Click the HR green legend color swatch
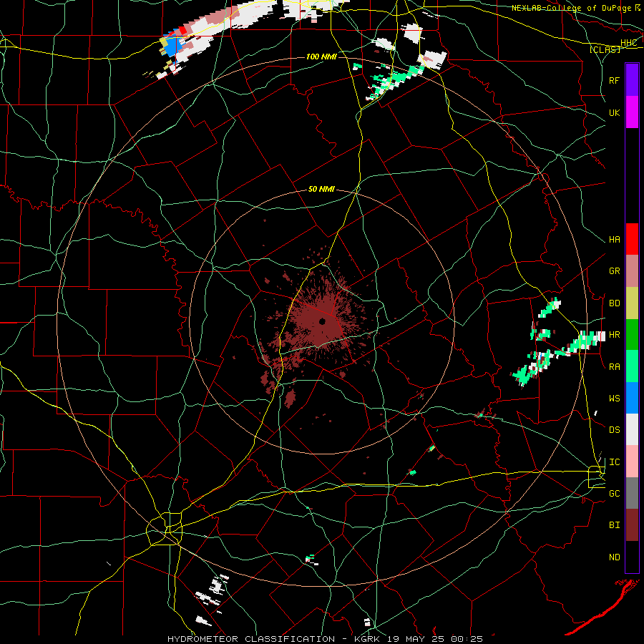Viewport: 644px width, 644px height. coord(632,334)
